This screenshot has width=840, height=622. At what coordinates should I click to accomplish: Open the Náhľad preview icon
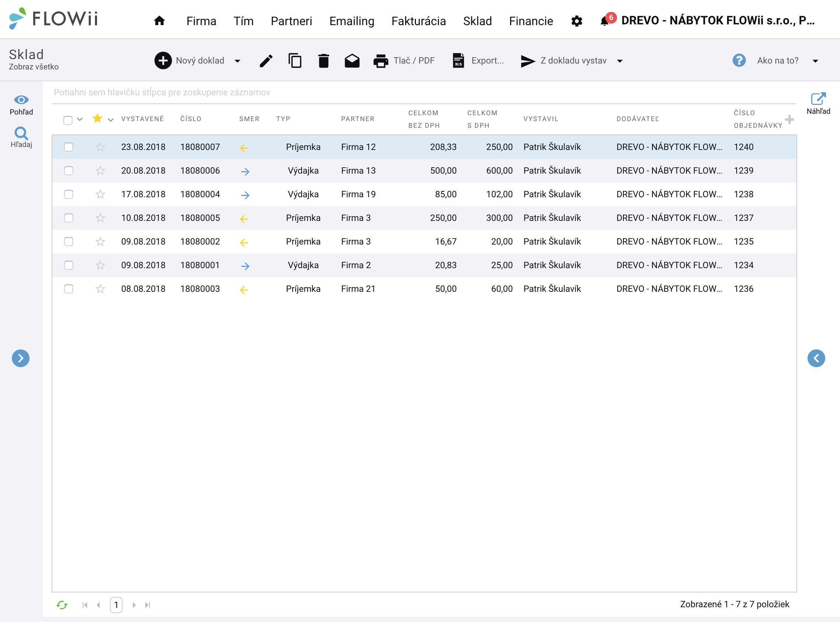pyautogui.click(x=818, y=103)
